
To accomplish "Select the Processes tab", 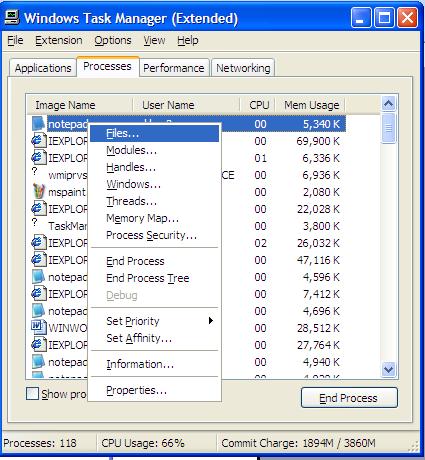I will (x=107, y=66).
